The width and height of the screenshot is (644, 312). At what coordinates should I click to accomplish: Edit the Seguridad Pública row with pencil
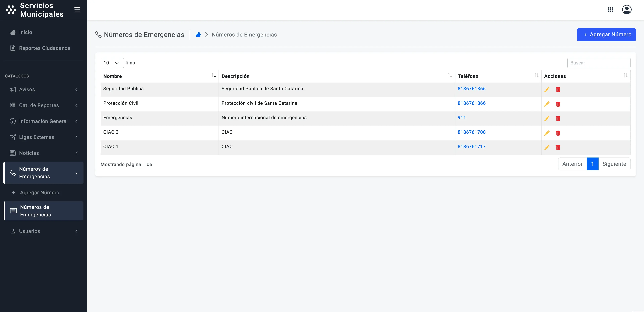[x=547, y=90]
